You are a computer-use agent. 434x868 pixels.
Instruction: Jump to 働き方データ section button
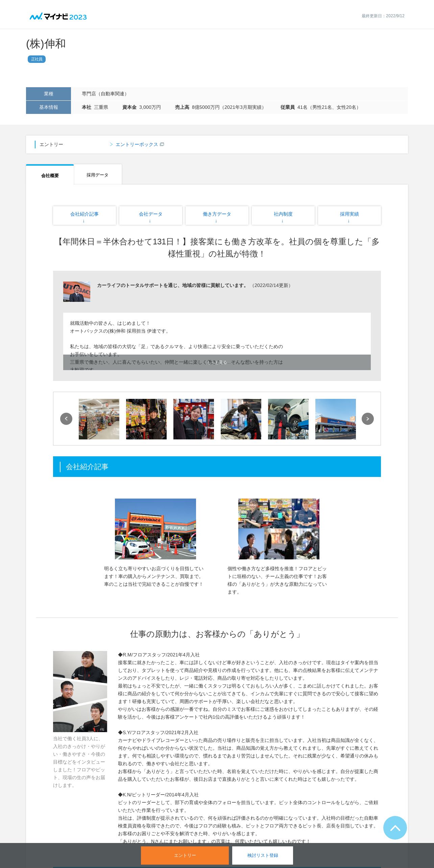coord(217,215)
